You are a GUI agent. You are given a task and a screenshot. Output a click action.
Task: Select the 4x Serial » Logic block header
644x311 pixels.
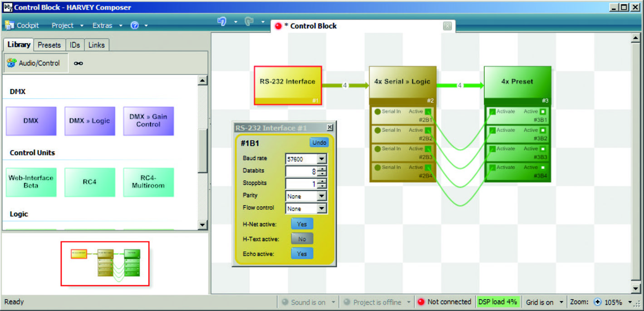pos(403,82)
